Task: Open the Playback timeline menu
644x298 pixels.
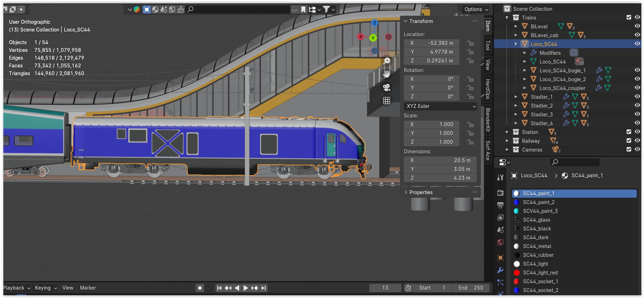Action: tap(16, 288)
